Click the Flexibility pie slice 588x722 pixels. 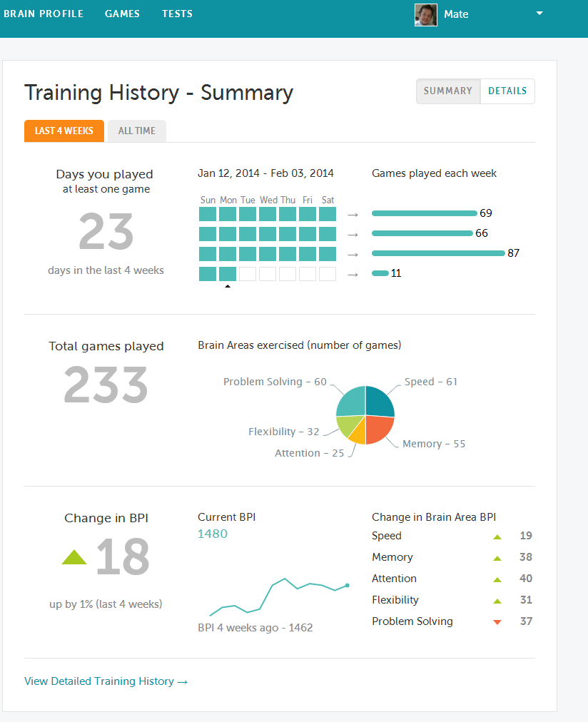coord(348,424)
